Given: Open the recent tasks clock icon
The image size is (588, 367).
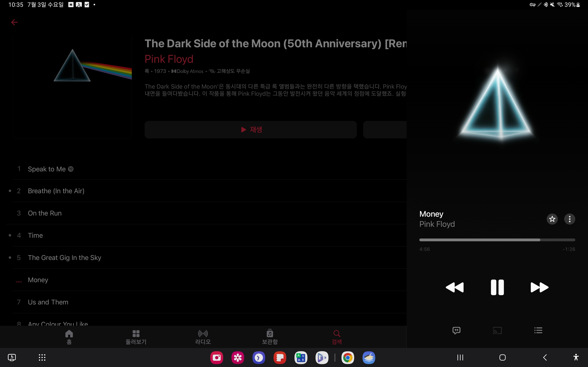Looking at the screenshot, I should tap(12, 357).
